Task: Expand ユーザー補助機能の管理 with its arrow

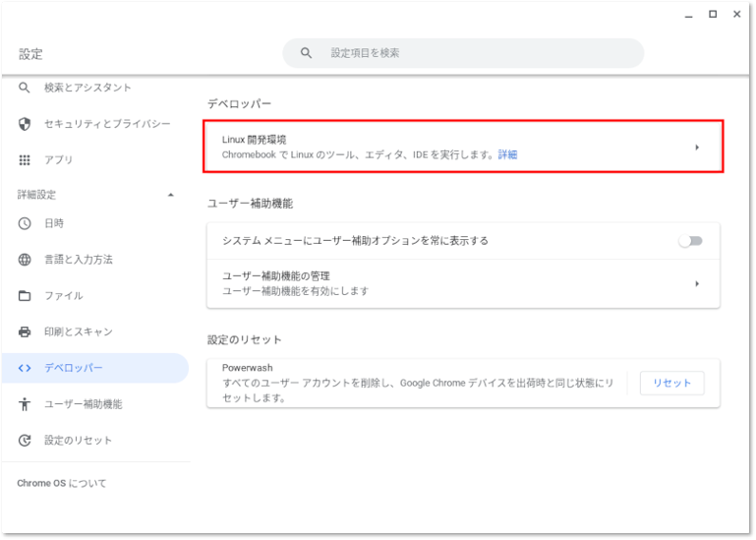Action: 696,283
